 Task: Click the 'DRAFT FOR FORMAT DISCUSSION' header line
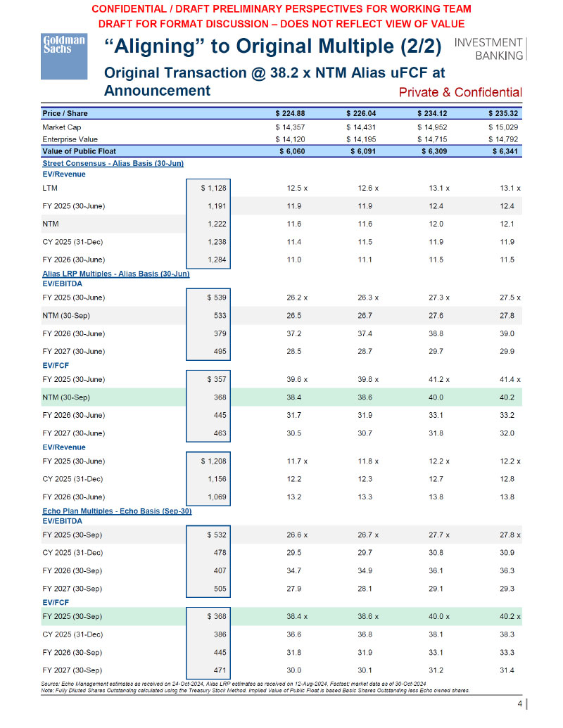click(281, 24)
